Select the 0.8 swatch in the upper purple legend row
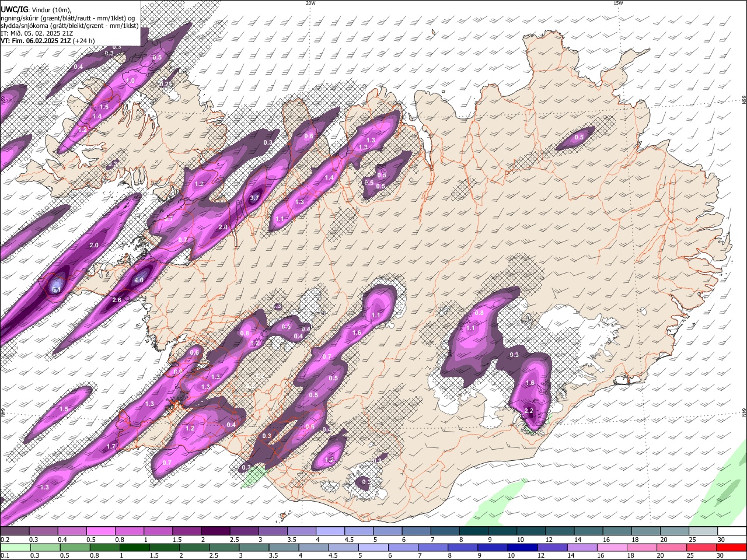This screenshot has height=560, width=747. (x=129, y=531)
